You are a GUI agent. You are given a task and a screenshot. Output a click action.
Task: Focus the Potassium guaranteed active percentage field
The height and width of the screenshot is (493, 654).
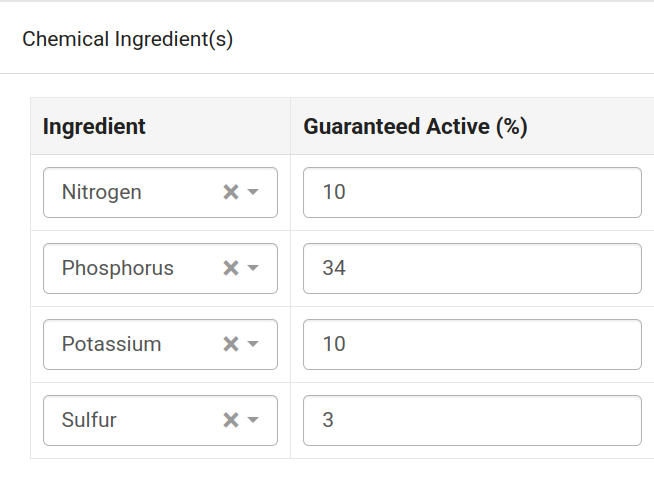point(472,344)
